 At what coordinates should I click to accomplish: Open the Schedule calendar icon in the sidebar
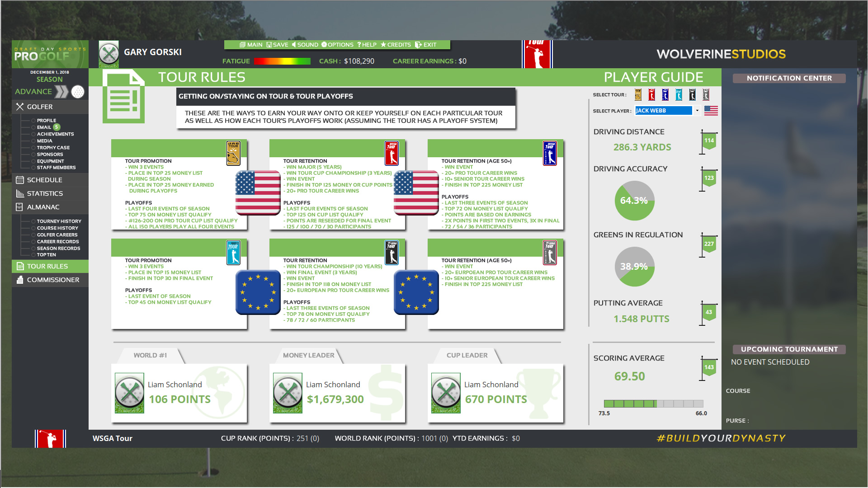tap(20, 179)
